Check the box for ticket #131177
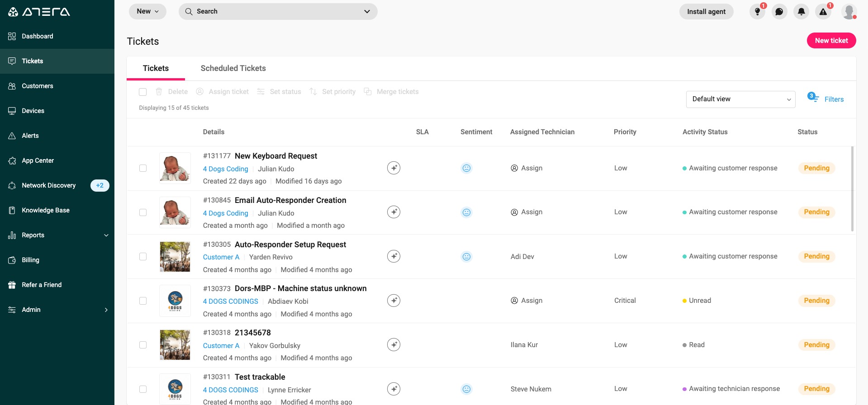The height and width of the screenshot is (405, 868). 143,168
